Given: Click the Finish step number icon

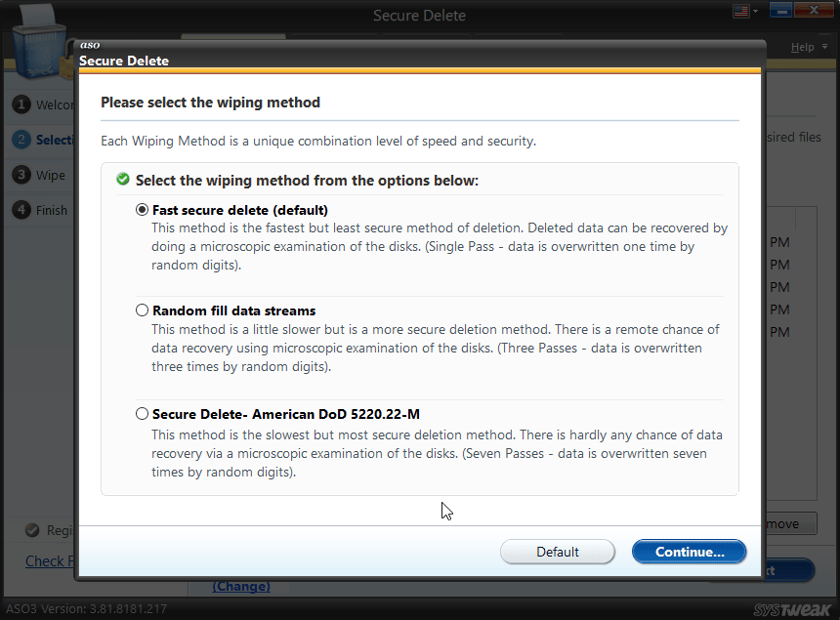Looking at the screenshot, I should point(21,210).
